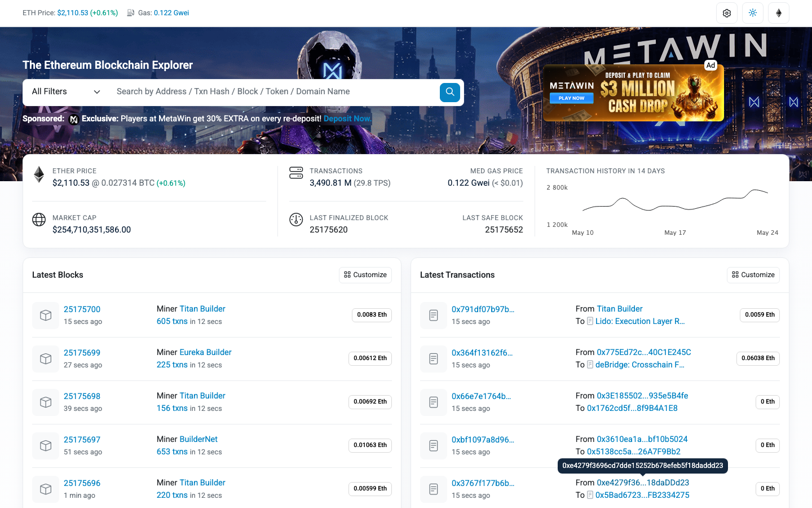812x508 pixels.
Task: Click the Last Finalized Block gauge icon
Action: pyautogui.click(x=296, y=220)
